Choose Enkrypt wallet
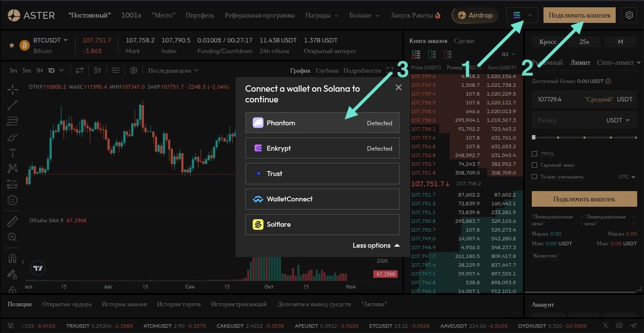 click(x=322, y=148)
